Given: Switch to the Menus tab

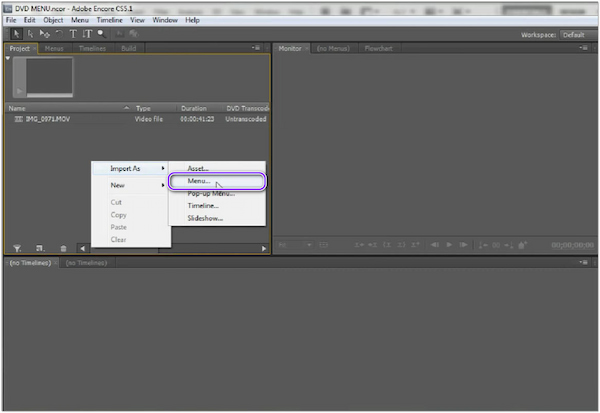Looking at the screenshot, I should [x=54, y=49].
